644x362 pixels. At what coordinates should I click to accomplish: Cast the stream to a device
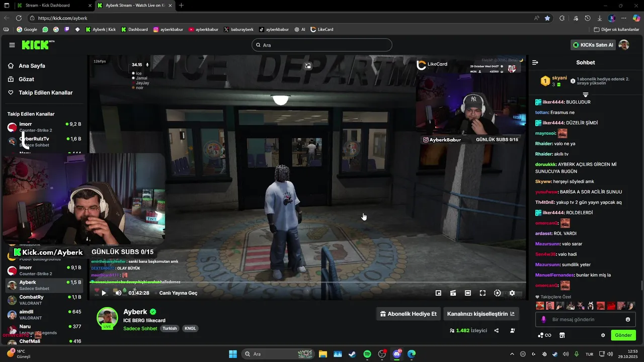click(x=453, y=293)
